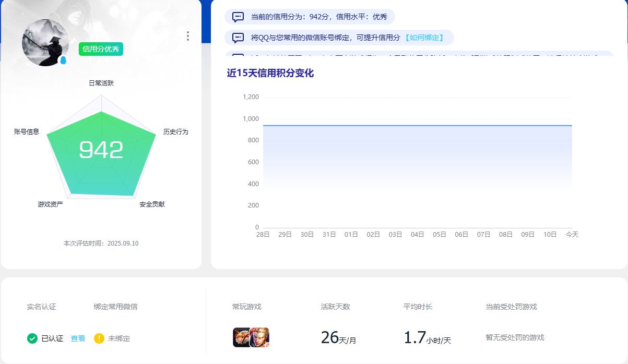
Task: Click the green checkmark 已认证 icon
Action: 32,338
